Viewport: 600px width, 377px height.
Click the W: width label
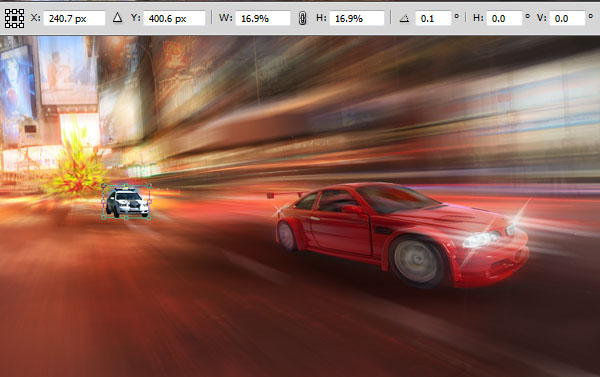(x=225, y=18)
